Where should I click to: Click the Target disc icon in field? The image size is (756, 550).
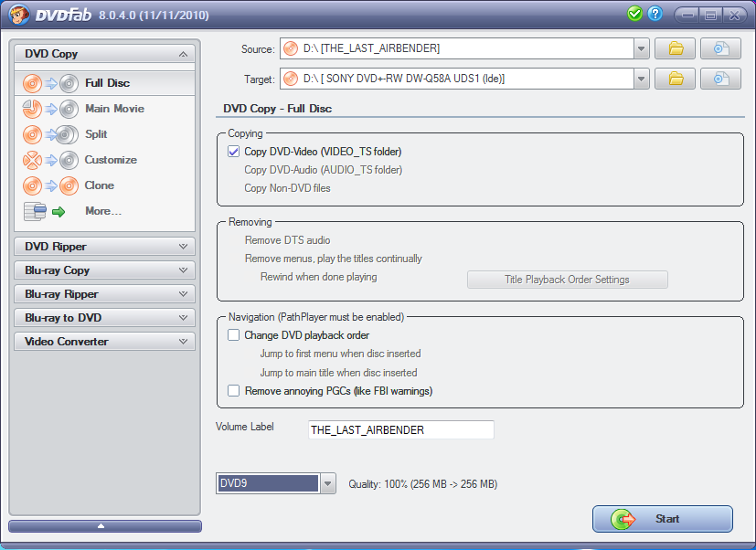point(291,79)
